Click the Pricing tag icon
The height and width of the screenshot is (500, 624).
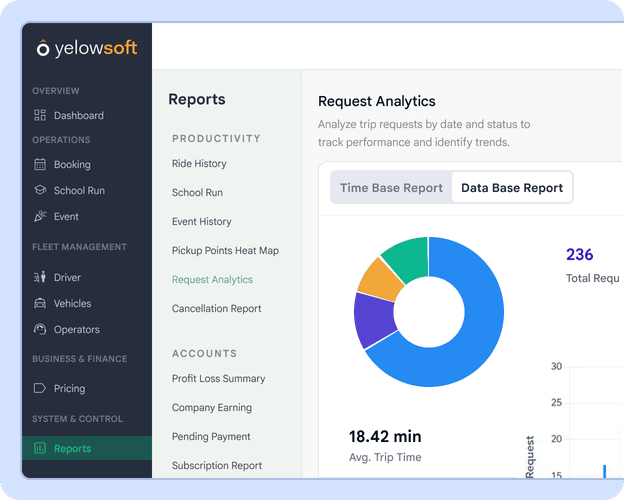(x=40, y=388)
